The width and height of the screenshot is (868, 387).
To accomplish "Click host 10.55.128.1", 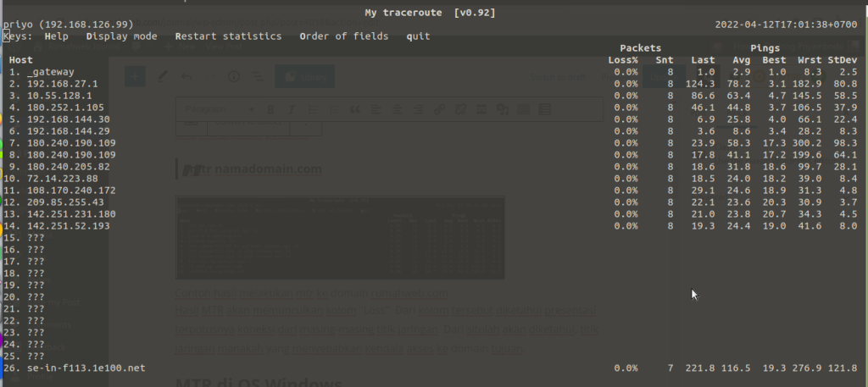I will 59,96.
